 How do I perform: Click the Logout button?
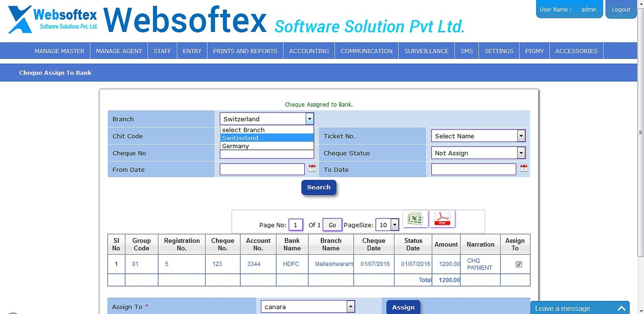[x=621, y=10]
